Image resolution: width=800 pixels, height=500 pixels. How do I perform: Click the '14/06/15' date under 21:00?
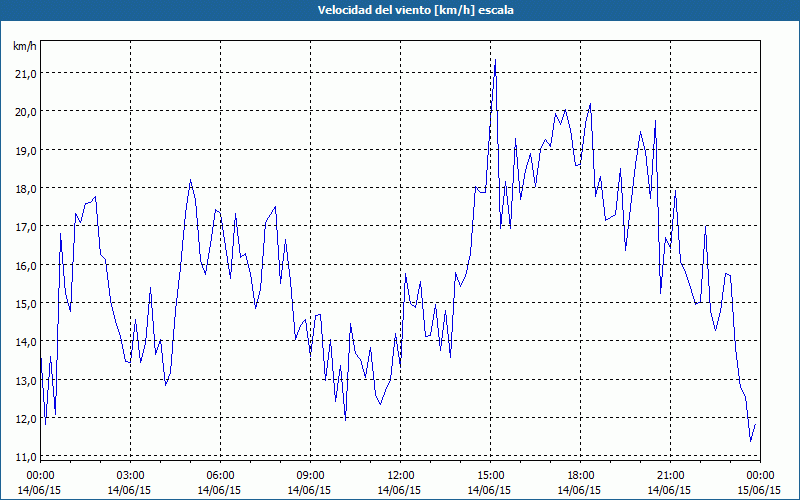click(x=670, y=490)
